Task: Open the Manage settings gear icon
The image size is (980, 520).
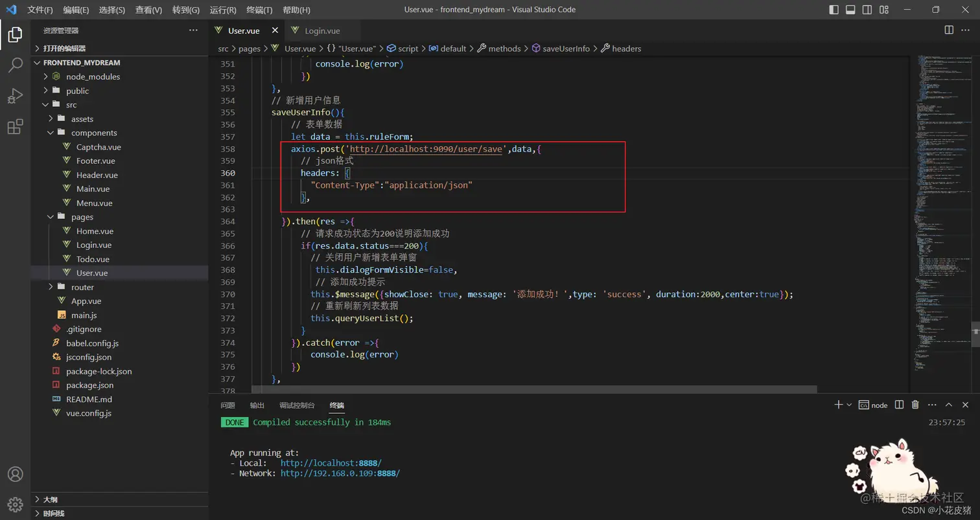Action: point(15,504)
